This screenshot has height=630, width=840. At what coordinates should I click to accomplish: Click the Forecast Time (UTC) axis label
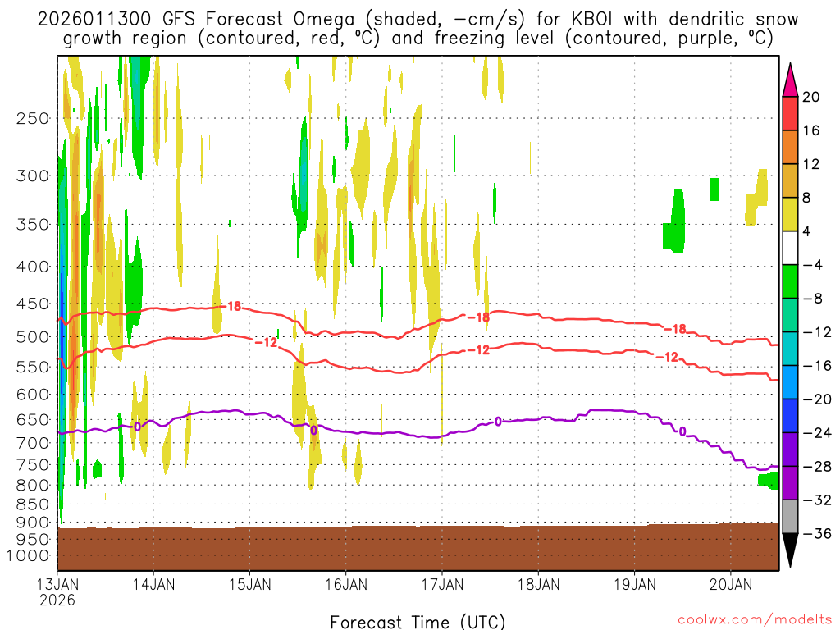[418, 622]
